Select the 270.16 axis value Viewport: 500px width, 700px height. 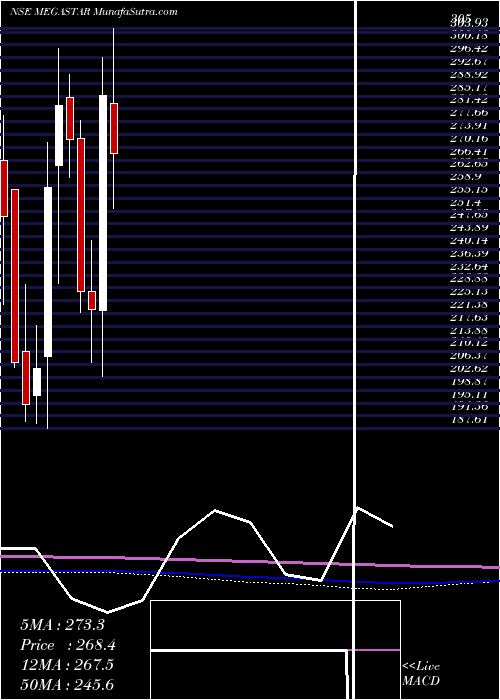[x=469, y=138]
